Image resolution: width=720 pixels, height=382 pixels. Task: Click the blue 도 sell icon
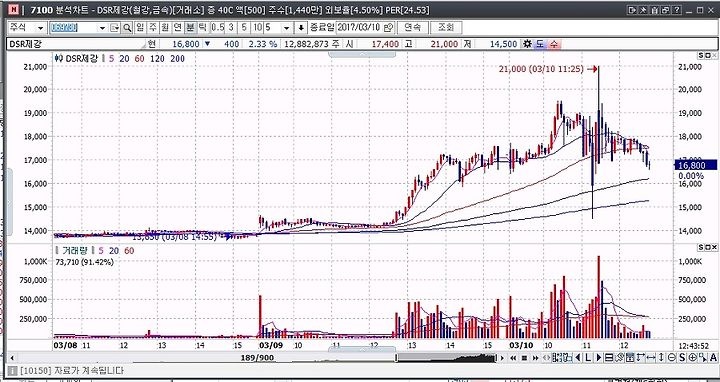pos(540,44)
